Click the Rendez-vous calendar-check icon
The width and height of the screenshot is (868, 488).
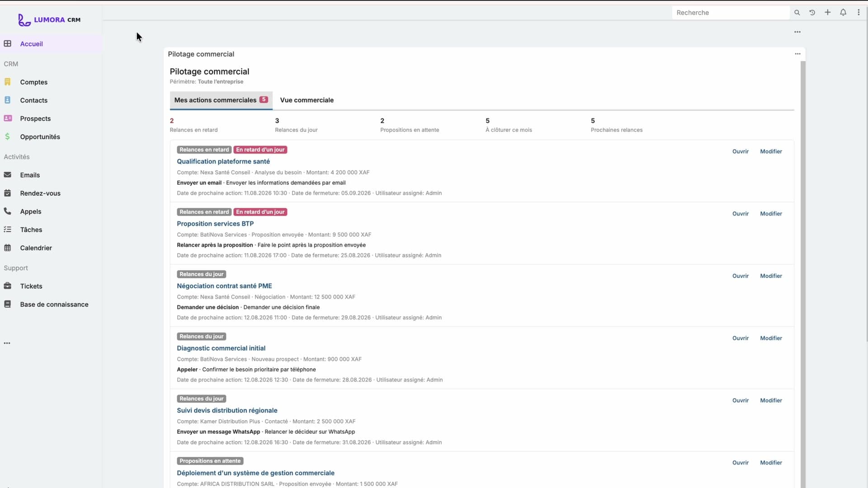8,193
